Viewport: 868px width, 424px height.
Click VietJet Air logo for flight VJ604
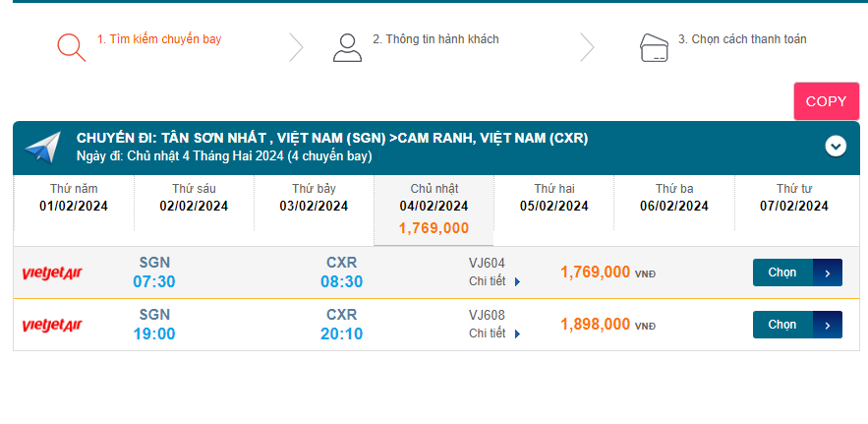(x=52, y=273)
